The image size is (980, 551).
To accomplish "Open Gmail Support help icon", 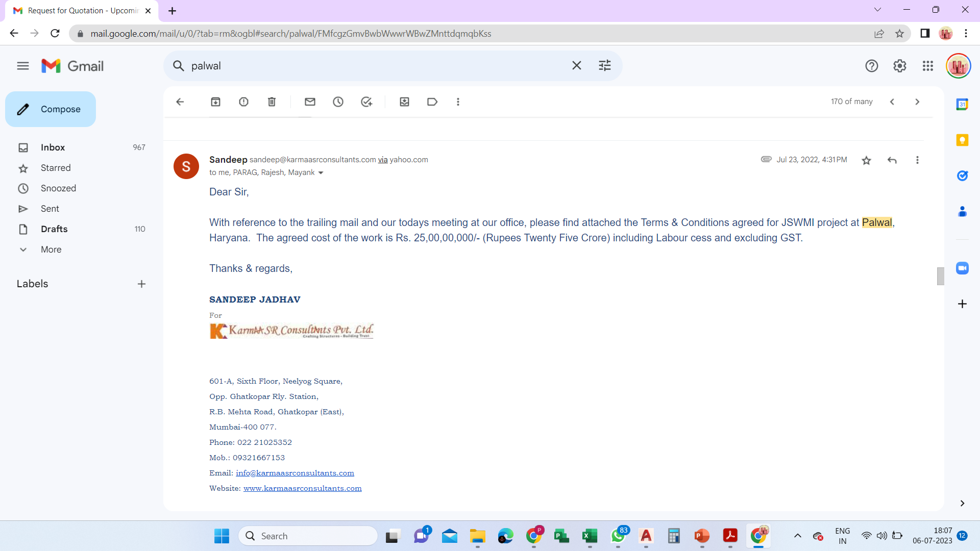I will [871, 66].
